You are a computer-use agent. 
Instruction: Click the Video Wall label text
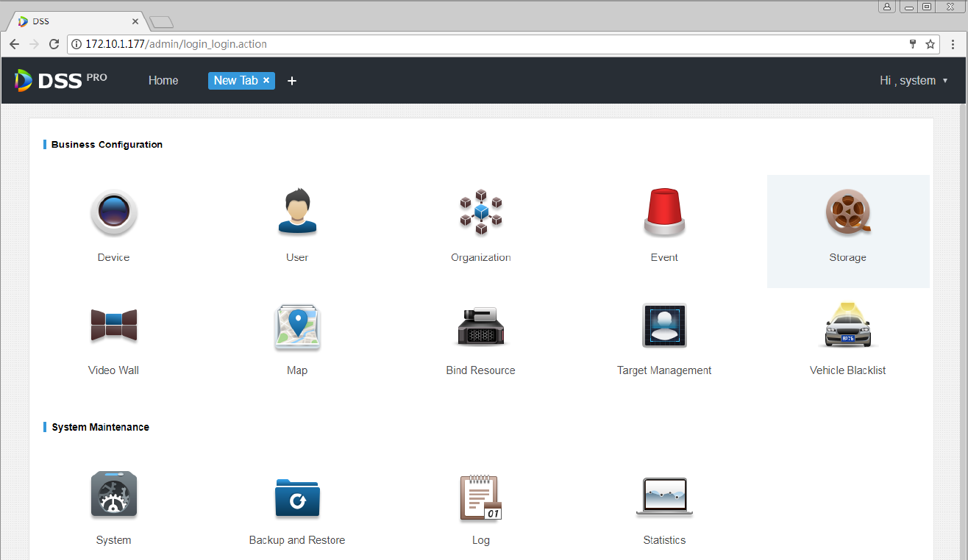coord(113,370)
